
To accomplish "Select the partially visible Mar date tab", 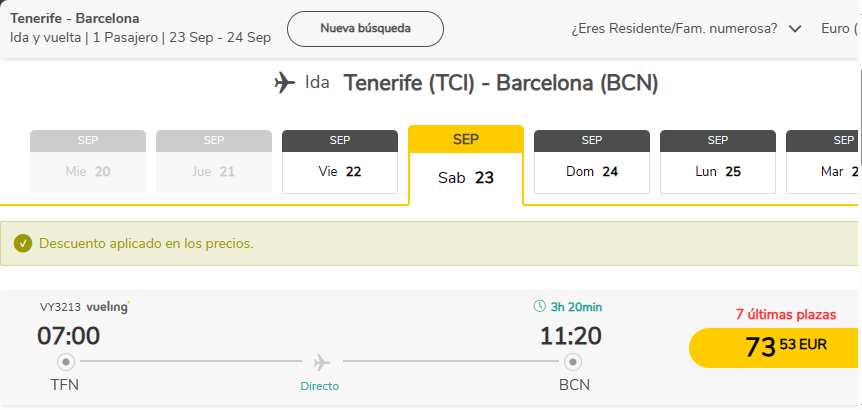I will pyautogui.click(x=822, y=162).
